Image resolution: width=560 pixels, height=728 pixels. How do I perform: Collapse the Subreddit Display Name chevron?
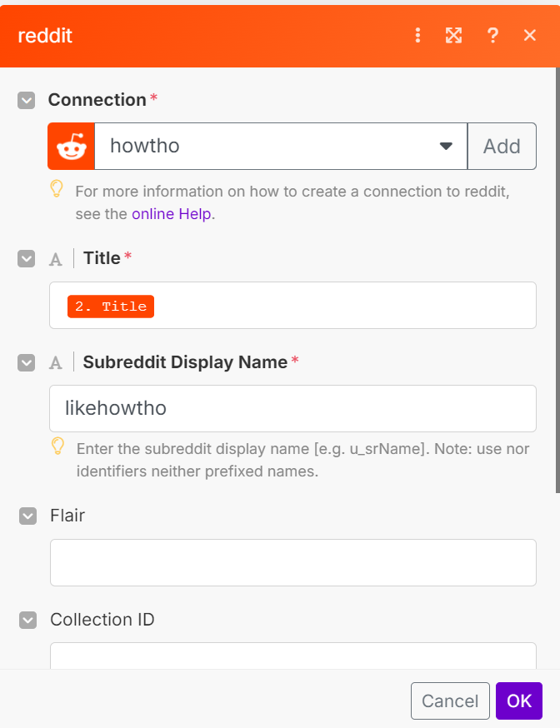(27, 362)
